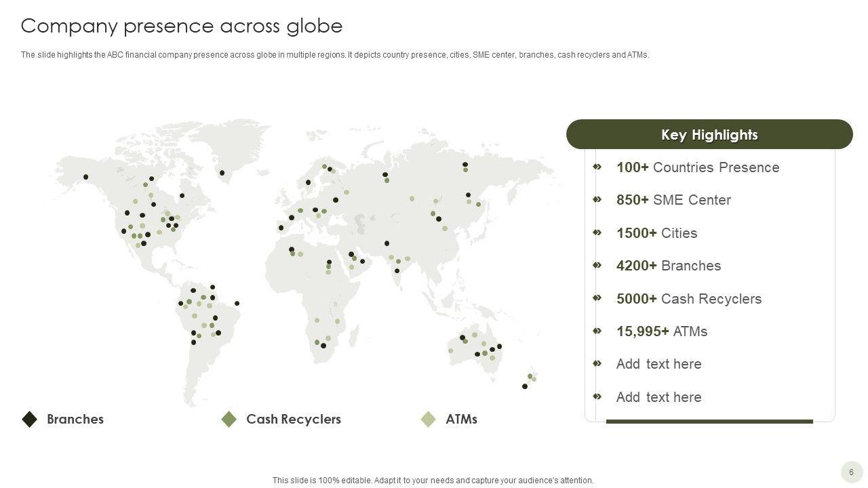
Task: Click the 'Branches' legend label
Action: tap(75, 420)
